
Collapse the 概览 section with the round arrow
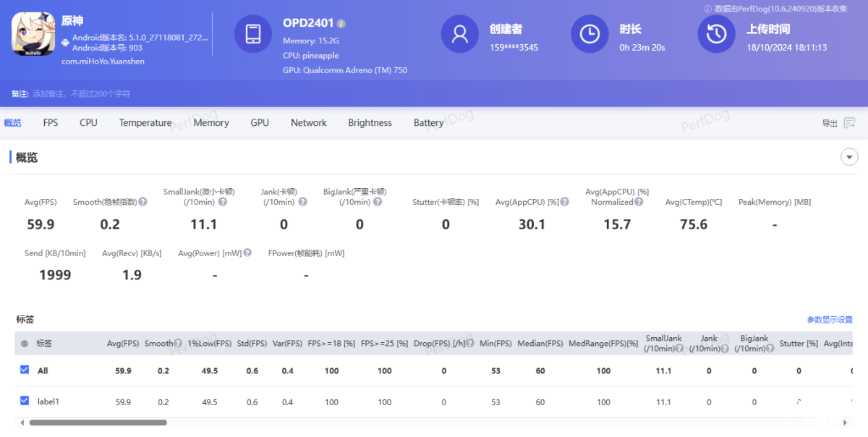point(849,157)
